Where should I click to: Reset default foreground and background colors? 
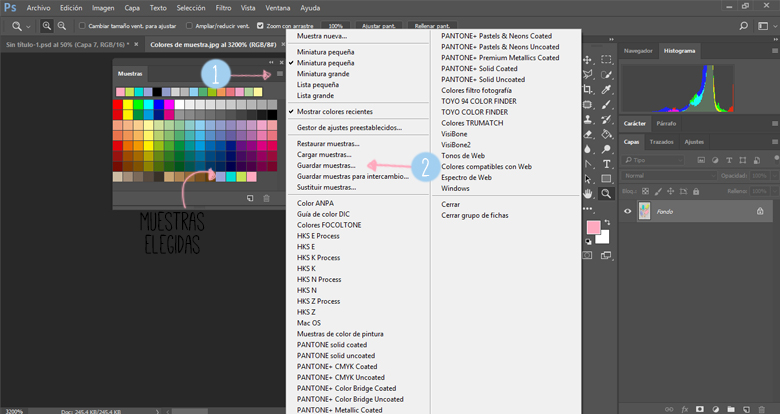point(588,242)
